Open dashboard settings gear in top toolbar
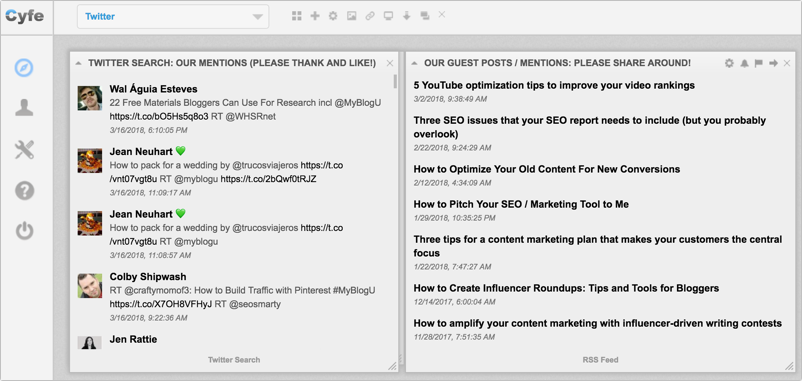The width and height of the screenshot is (802, 381). click(x=333, y=16)
